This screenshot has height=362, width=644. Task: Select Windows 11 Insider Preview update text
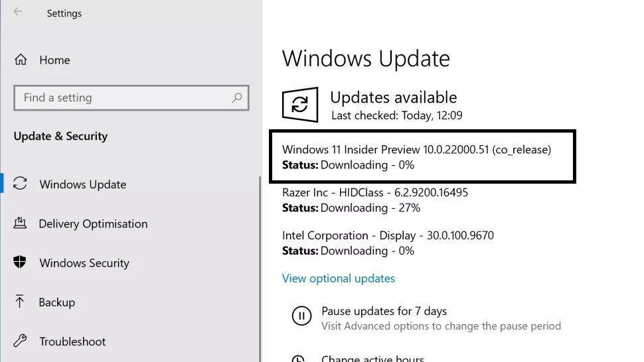pyautogui.click(x=416, y=150)
